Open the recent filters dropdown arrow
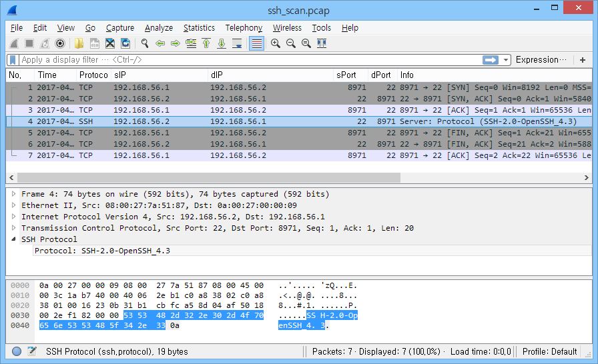The height and width of the screenshot is (364, 598). pos(506,60)
